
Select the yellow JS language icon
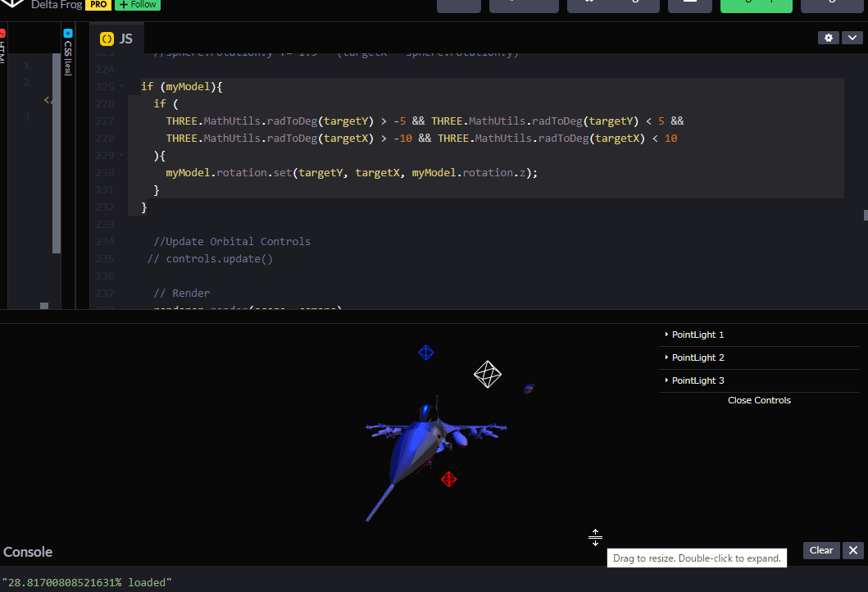(107, 39)
